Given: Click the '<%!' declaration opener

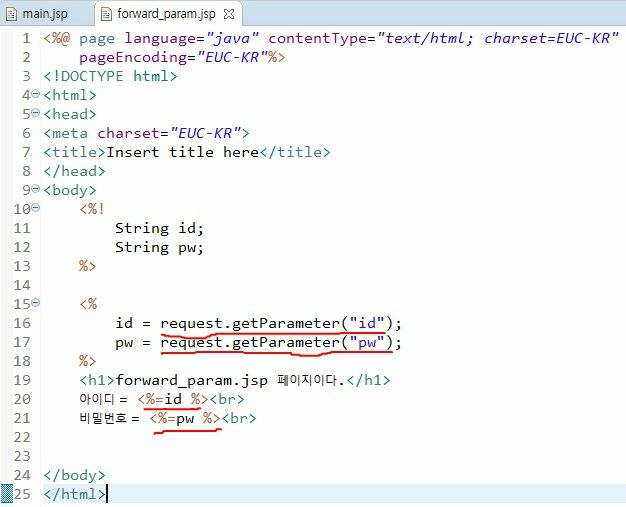Looking at the screenshot, I should click(92, 209).
